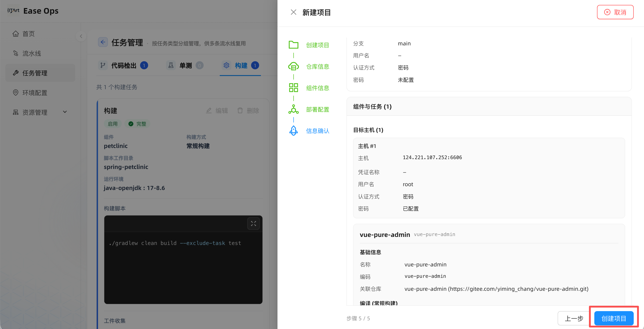The width and height of the screenshot is (644, 329).
Task: Click inside the gradlew build script editor
Action: pos(183,268)
